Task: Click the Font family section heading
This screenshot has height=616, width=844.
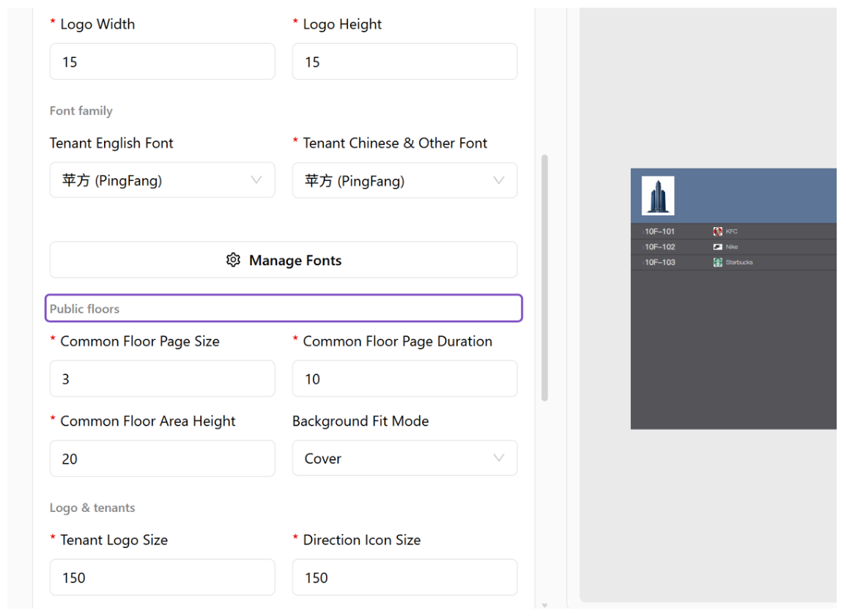Action: point(81,111)
